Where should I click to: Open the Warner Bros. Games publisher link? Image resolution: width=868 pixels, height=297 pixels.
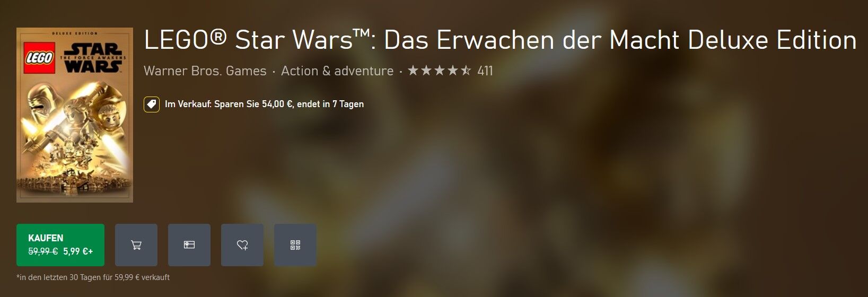[x=205, y=71]
